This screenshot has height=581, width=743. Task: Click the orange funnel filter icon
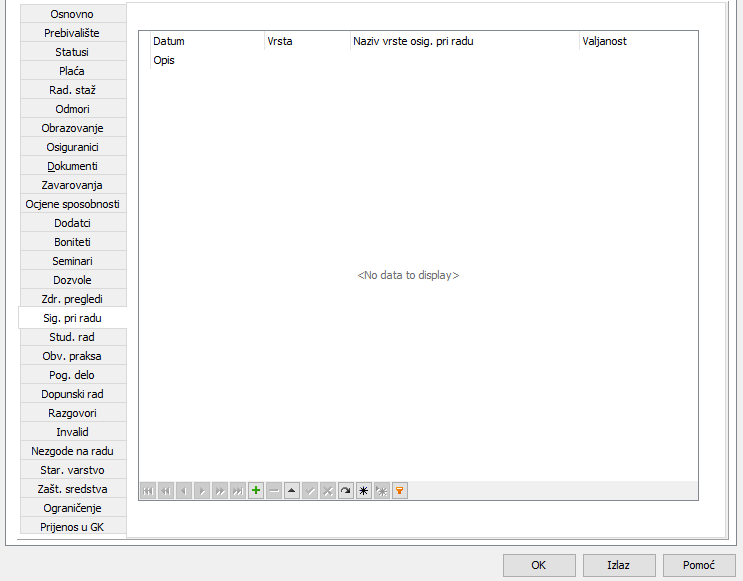400,491
